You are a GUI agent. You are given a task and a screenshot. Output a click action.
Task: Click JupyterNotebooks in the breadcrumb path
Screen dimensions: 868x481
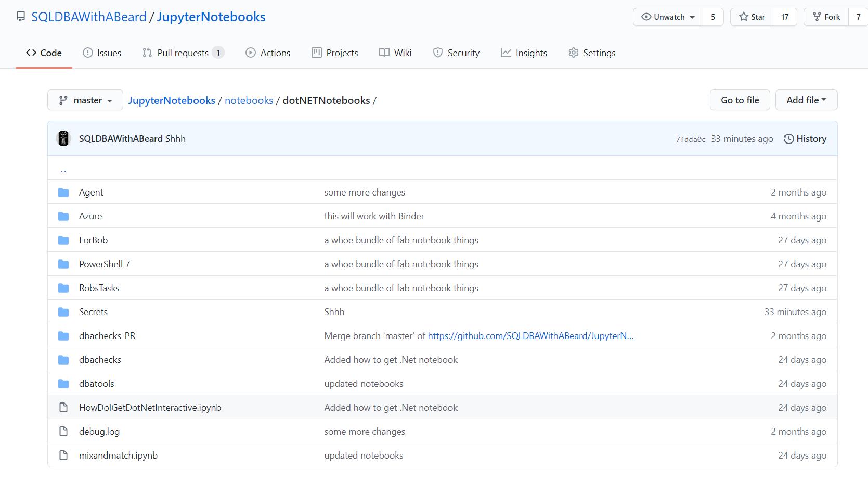pos(172,100)
